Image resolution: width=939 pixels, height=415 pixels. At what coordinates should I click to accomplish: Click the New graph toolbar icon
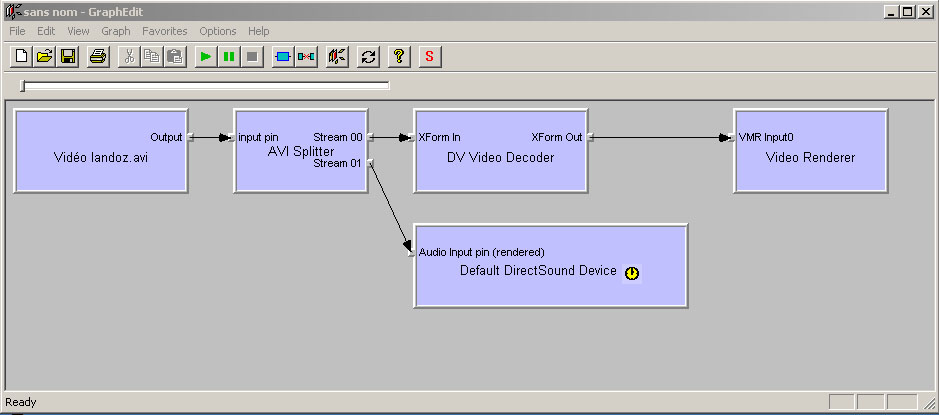(x=22, y=57)
